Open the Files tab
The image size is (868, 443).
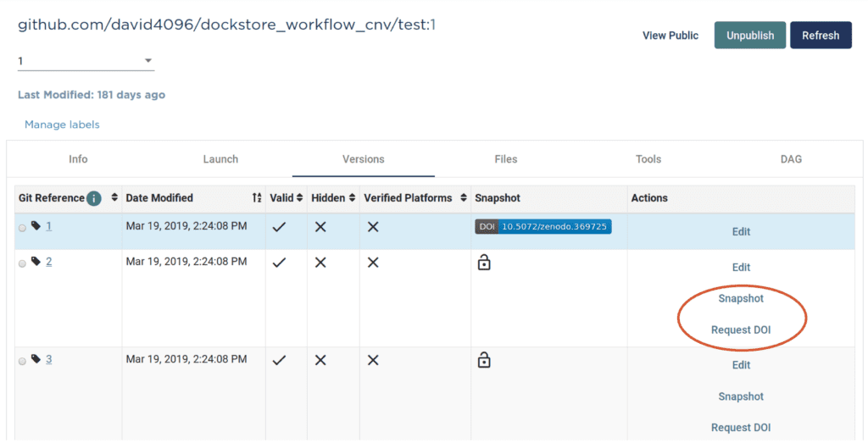coord(506,159)
